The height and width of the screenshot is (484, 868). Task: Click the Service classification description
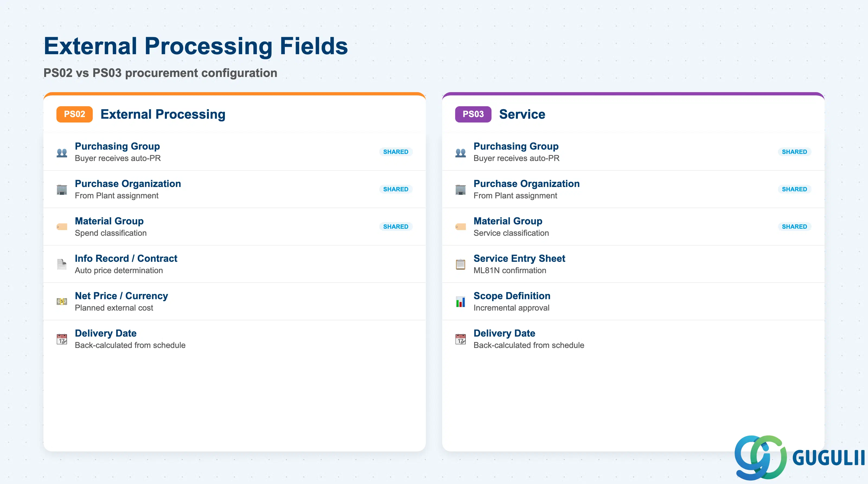tap(511, 233)
